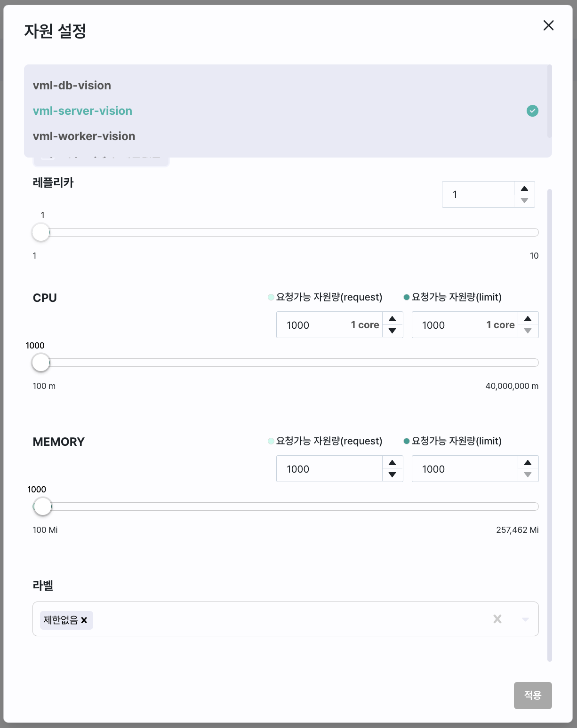577x728 pixels.
Task: Click the 레플리카 slider handle
Action: (41, 232)
